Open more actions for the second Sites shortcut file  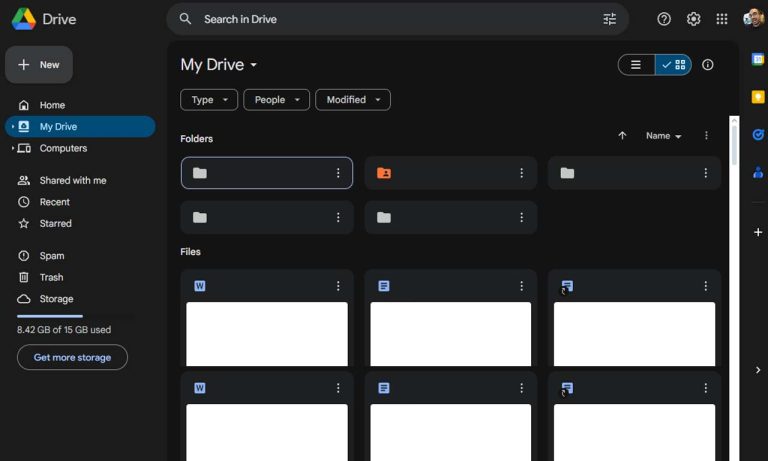(705, 388)
